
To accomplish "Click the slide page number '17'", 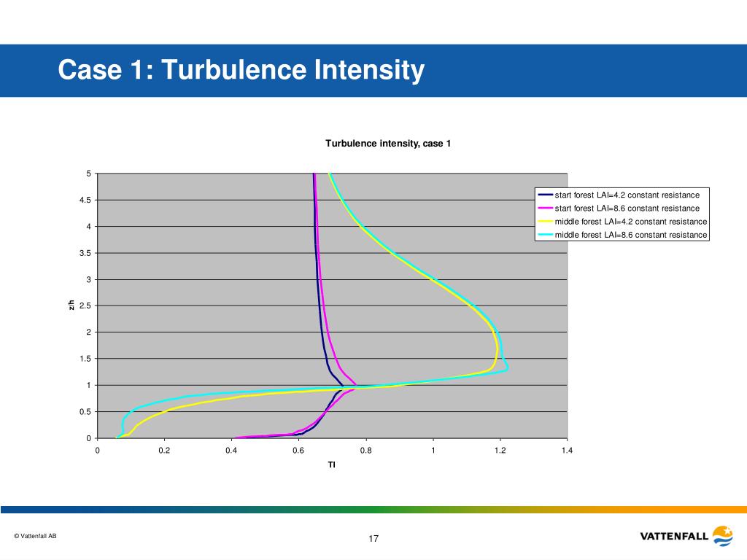I will (x=373, y=539).
